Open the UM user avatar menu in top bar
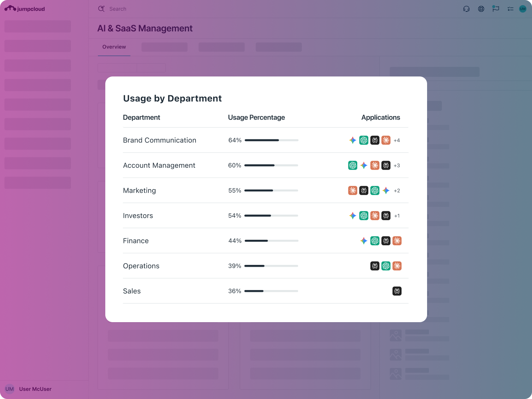 pos(523,9)
